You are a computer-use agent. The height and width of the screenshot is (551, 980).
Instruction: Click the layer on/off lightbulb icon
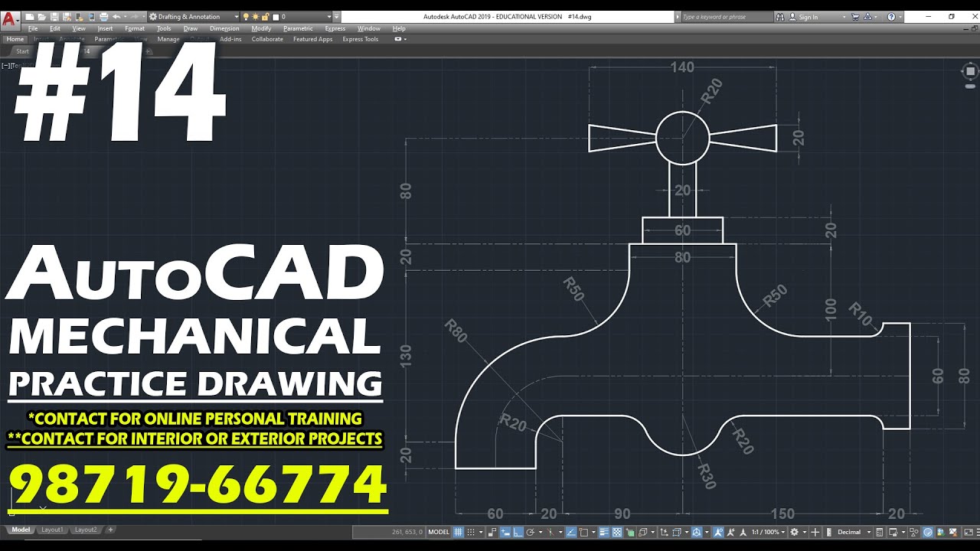pos(246,17)
